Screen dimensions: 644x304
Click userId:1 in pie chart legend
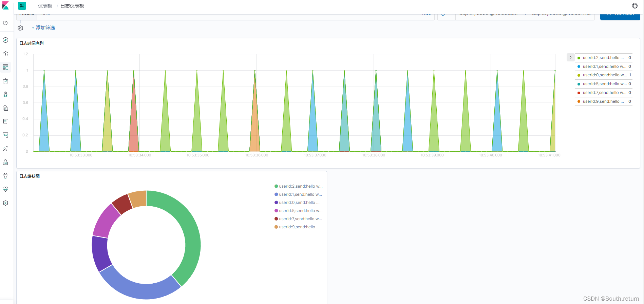[x=299, y=194]
